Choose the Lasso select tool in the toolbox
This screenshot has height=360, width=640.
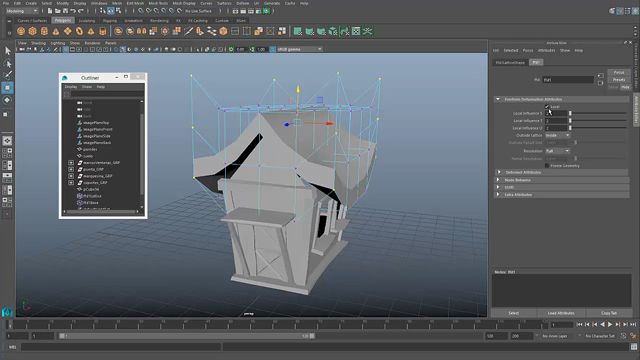[7, 64]
